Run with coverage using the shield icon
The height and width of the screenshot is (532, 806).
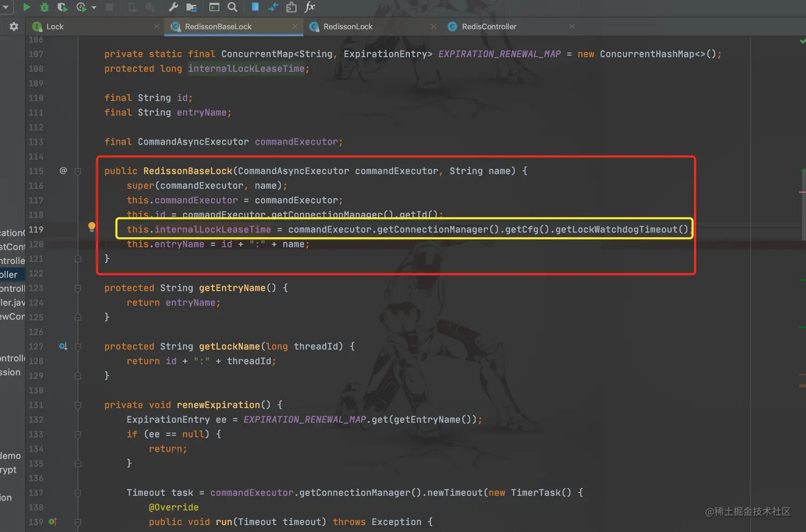tap(62, 7)
